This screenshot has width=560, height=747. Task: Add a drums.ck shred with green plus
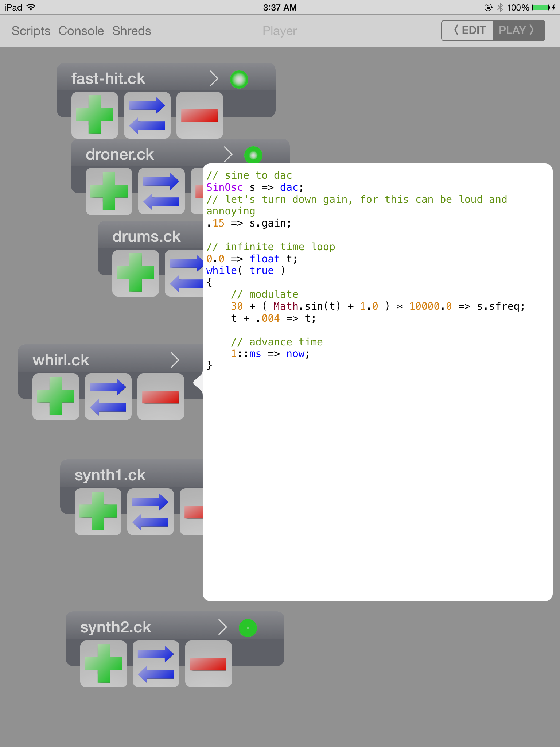[x=135, y=273]
